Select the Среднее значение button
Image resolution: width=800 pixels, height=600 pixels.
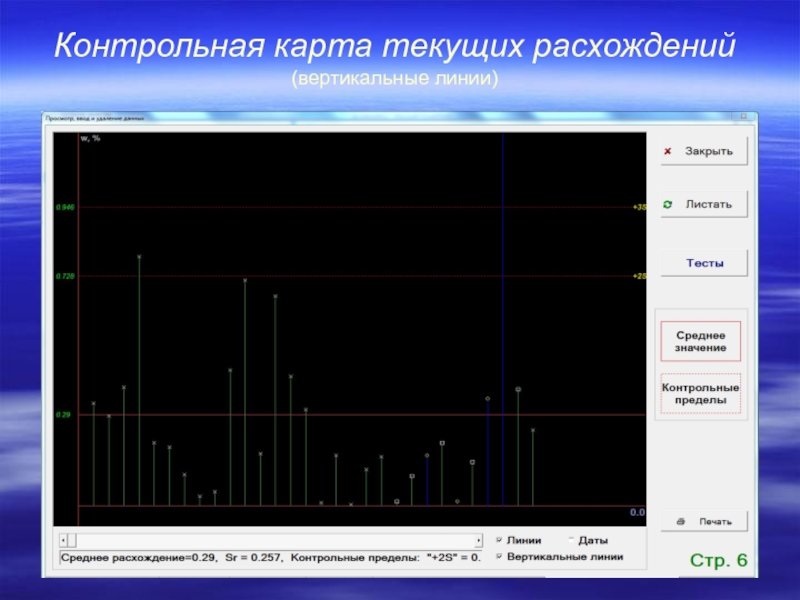click(x=701, y=341)
